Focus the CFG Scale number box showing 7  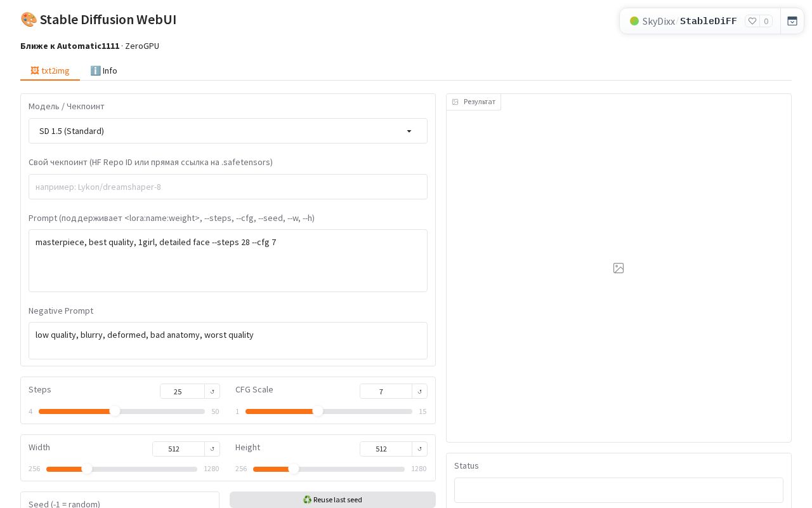[386, 392]
